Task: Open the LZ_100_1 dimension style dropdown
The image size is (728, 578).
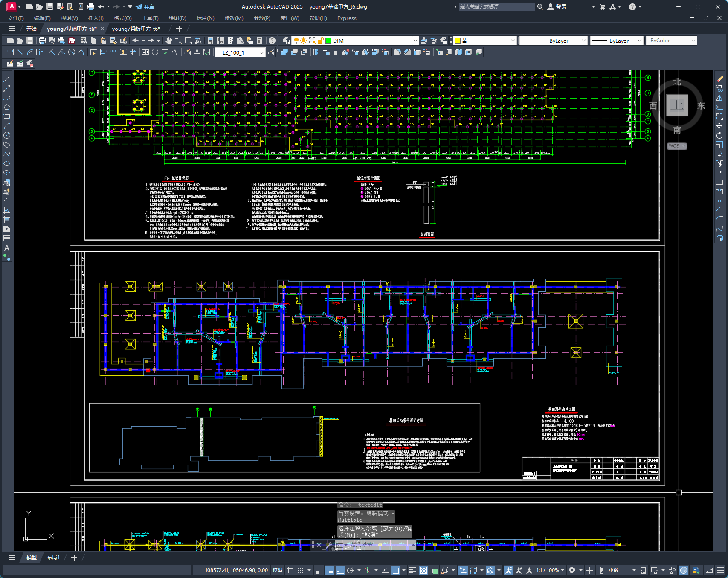Action: [x=261, y=52]
